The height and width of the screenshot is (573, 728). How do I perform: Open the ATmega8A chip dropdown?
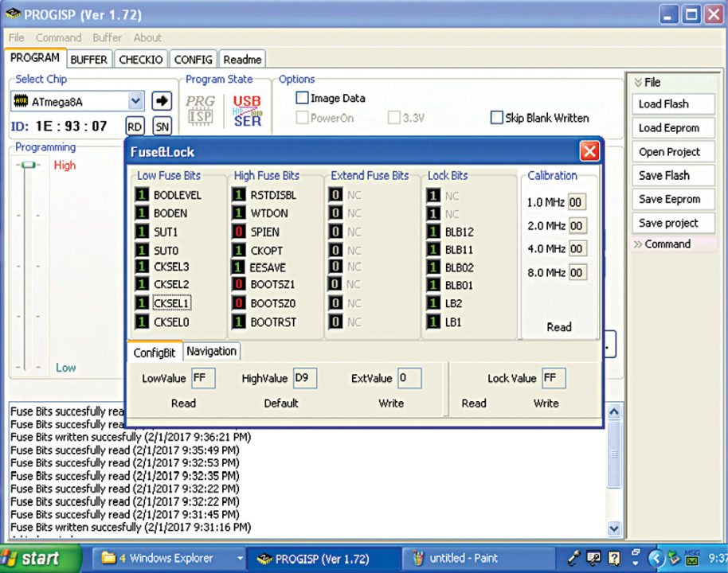[x=135, y=101]
